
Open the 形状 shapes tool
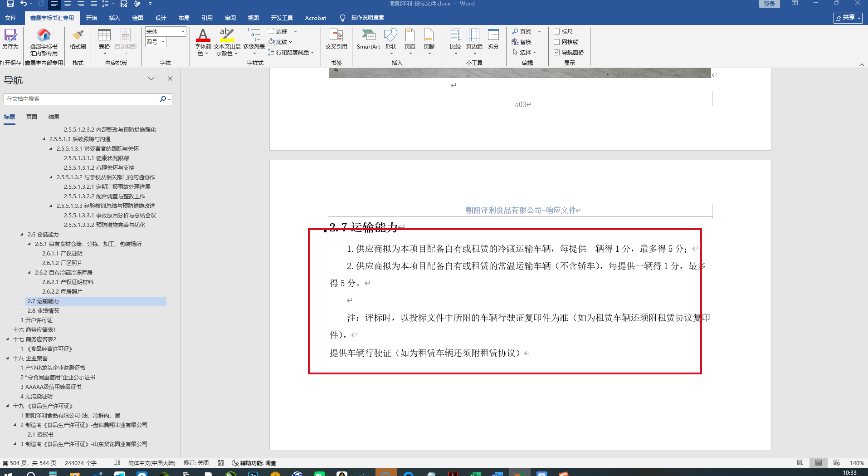(x=390, y=41)
